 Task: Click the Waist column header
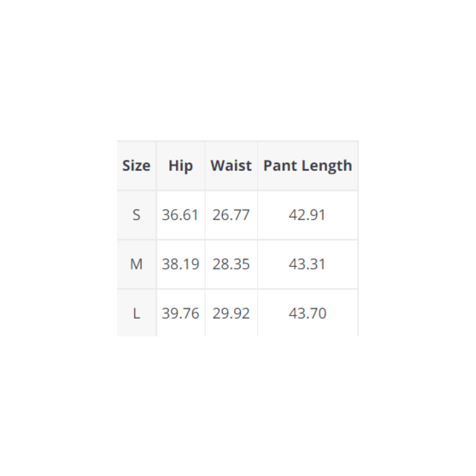[231, 166]
